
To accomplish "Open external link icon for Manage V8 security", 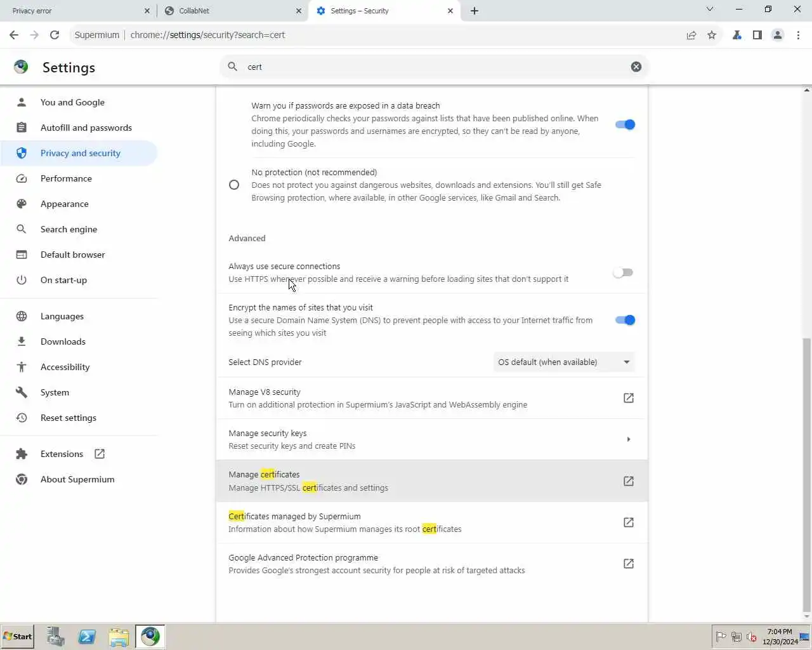I will 629,398.
